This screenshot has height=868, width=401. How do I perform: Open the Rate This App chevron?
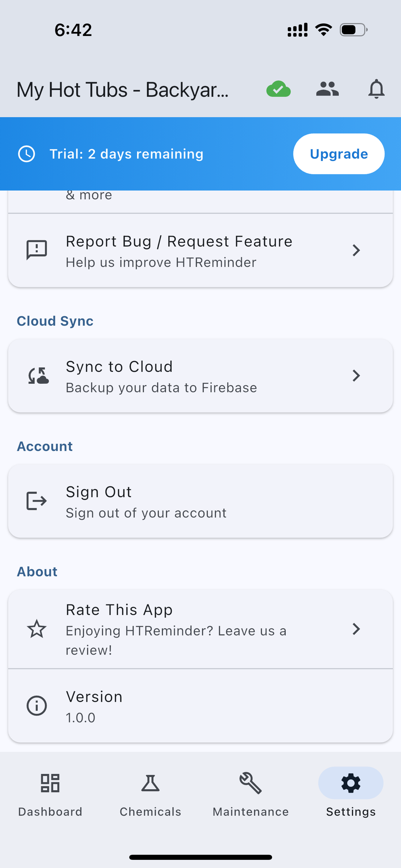coord(356,629)
